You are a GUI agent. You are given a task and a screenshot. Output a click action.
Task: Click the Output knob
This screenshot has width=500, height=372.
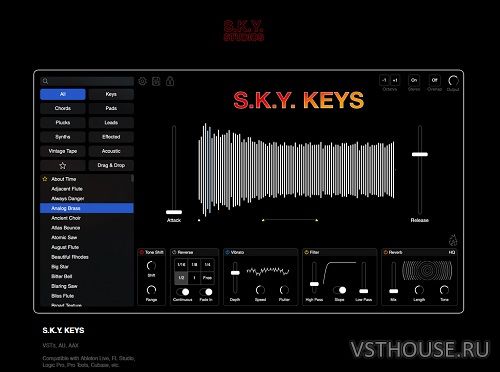pyautogui.click(x=453, y=81)
